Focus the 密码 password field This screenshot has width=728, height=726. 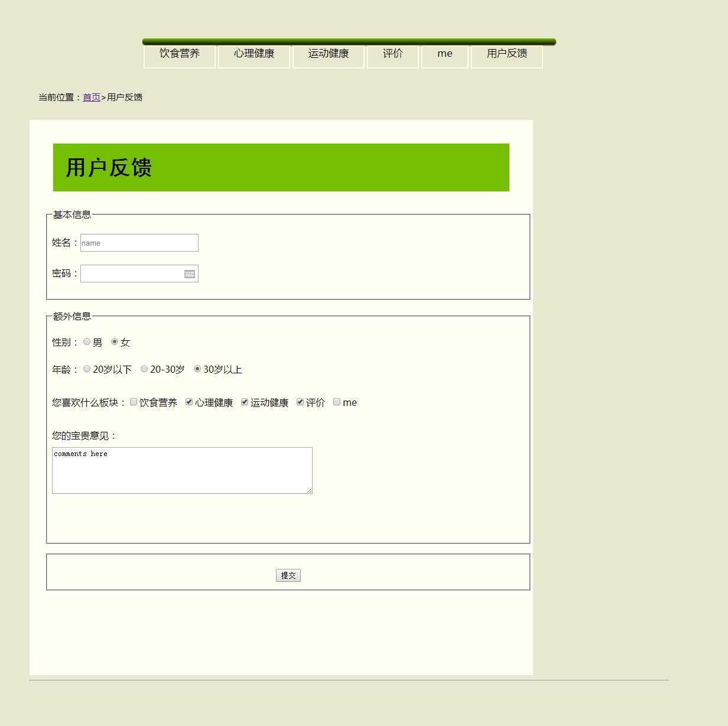click(131, 274)
